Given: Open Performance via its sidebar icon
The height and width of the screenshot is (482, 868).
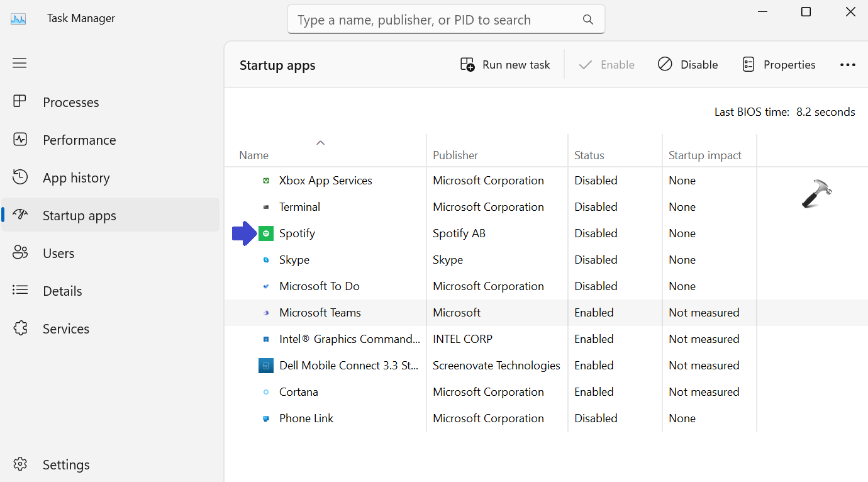Looking at the screenshot, I should pyautogui.click(x=20, y=140).
